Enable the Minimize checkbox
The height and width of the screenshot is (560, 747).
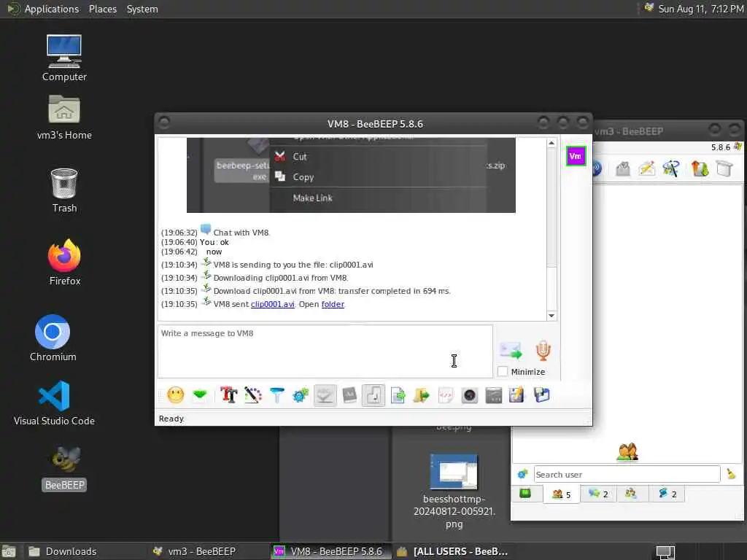pyautogui.click(x=503, y=371)
